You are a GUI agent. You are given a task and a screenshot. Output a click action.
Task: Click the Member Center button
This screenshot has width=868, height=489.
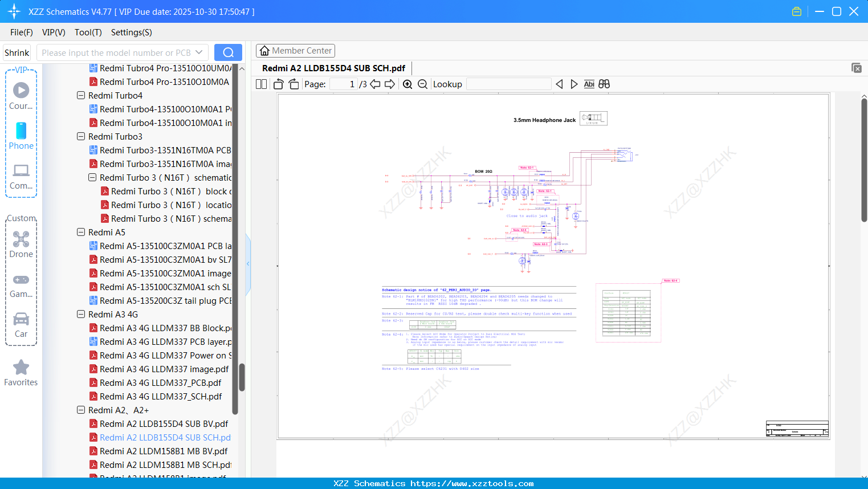[295, 51]
